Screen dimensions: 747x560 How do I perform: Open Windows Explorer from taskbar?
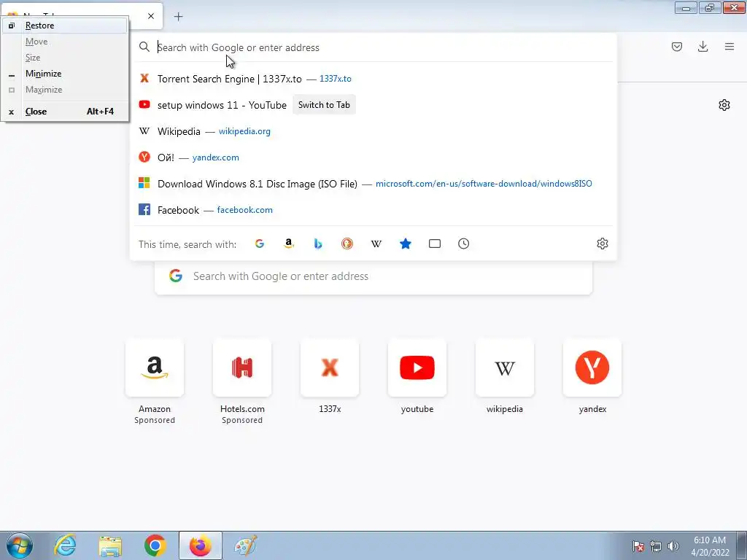(x=110, y=545)
